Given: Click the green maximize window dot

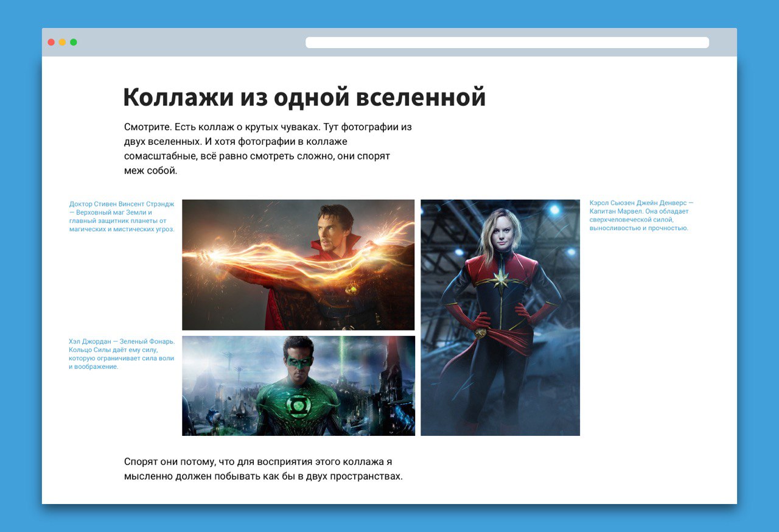Looking at the screenshot, I should coord(74,43).
